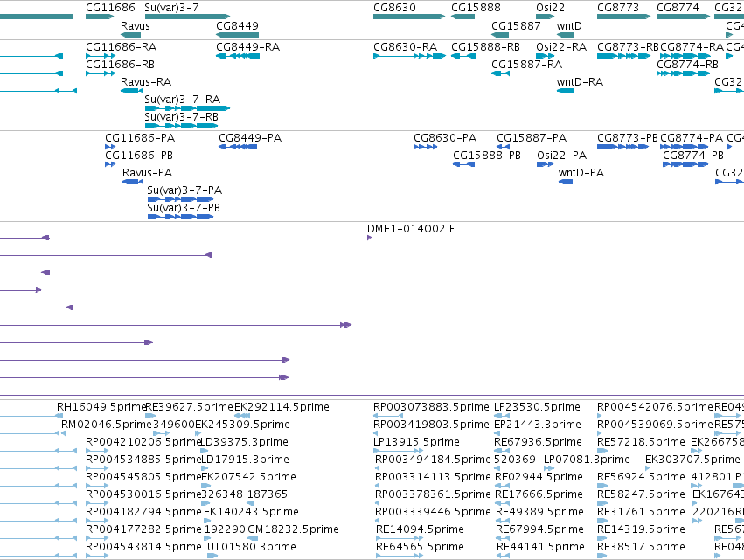The height and width of the screenshot is (560, 744).
Task: Click the EK303707.5prime EST label
Action: 692,460
